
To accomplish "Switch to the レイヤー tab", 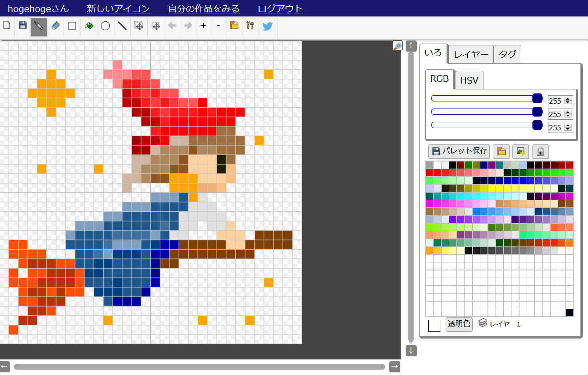I will 471,53.
